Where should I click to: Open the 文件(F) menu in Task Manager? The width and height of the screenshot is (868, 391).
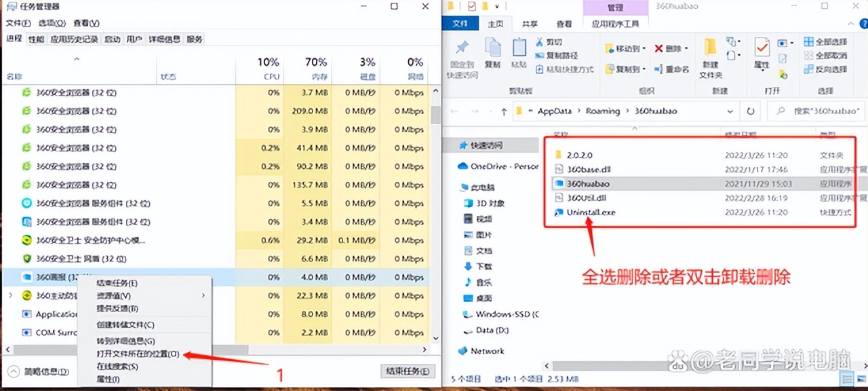(x=19, y=23)
